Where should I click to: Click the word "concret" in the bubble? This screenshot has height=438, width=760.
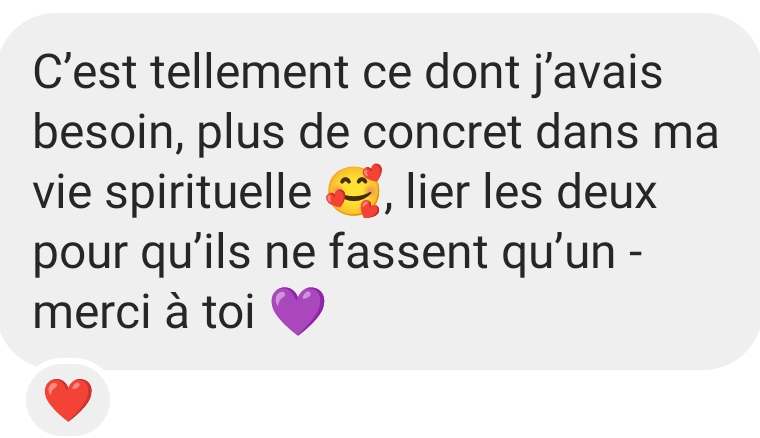[442, 132]
